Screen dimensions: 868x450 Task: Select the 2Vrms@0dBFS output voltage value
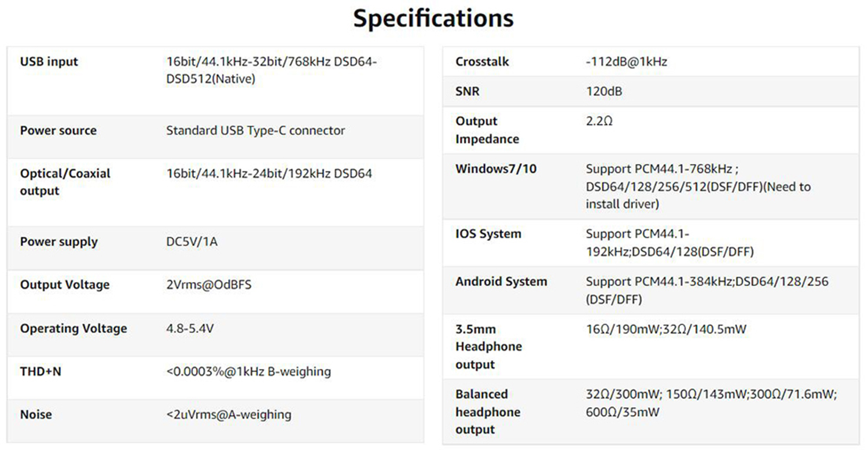(x=208, y=285)
